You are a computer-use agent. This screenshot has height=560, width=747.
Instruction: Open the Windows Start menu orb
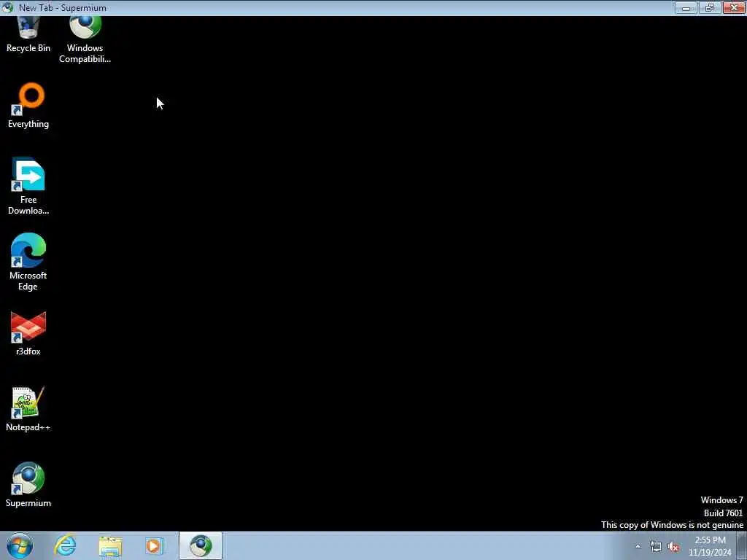click(x=20, y=545)
